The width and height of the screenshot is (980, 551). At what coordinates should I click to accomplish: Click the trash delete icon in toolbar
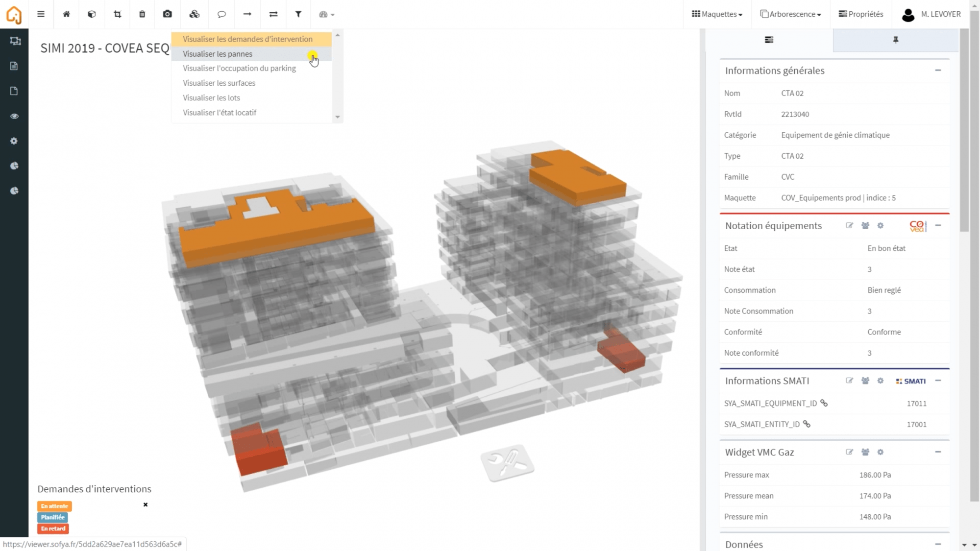(x=142, y=14)
